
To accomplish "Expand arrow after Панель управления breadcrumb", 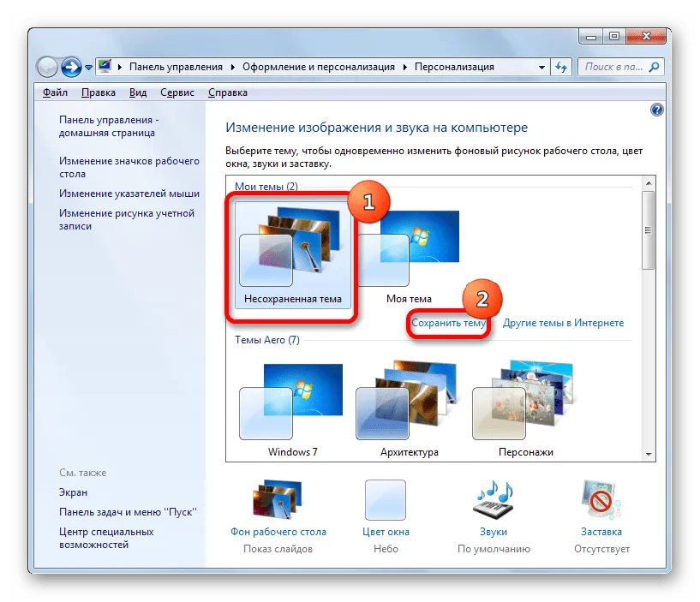I will tap(232, 68).
